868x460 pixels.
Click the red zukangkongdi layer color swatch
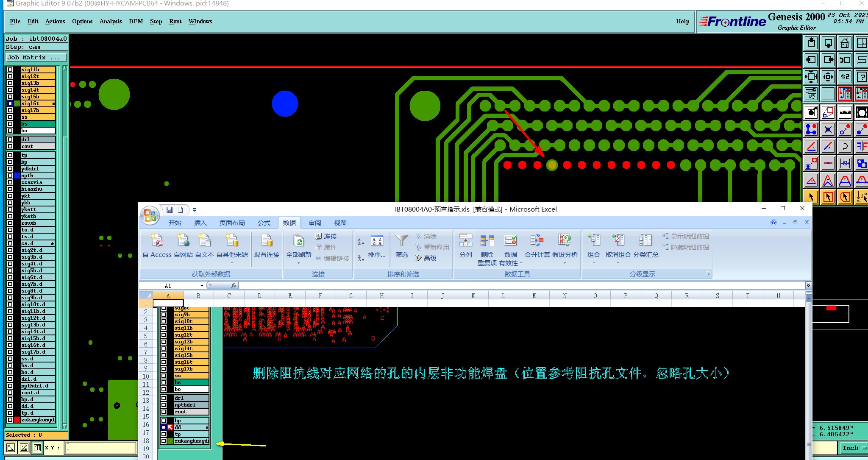pyautogui.click(x=17, y=420)
